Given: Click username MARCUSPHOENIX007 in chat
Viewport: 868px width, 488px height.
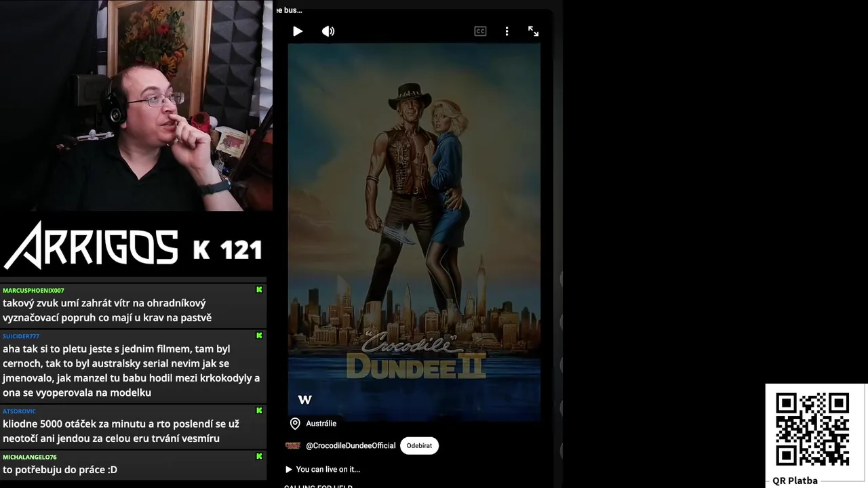Looking at the screenshot, I should point(33,290).
